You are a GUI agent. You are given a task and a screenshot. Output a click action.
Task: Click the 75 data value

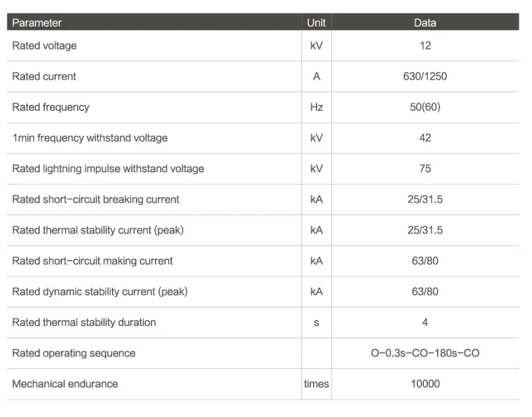pos(425,168)
